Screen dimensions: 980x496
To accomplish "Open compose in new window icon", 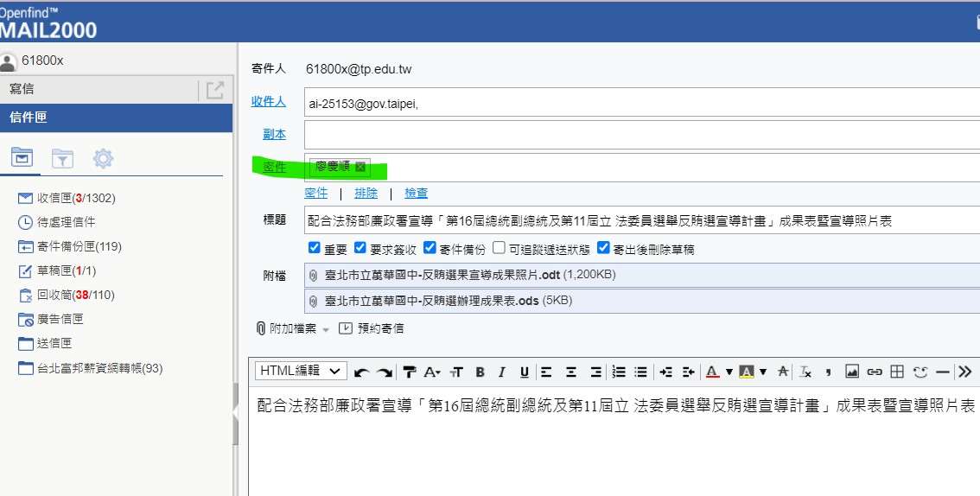I will click(x=214, y=89).
